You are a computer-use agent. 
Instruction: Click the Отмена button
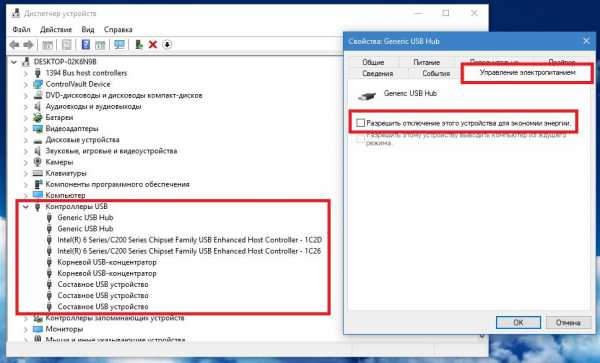(x=568, y=322)
